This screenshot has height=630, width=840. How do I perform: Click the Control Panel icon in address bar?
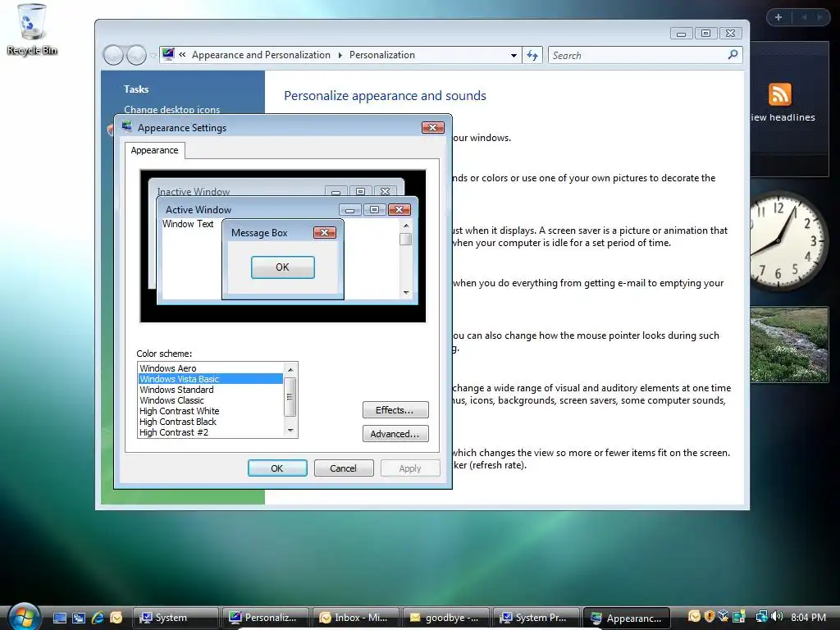pyautogui.click(x=168, y=54)
